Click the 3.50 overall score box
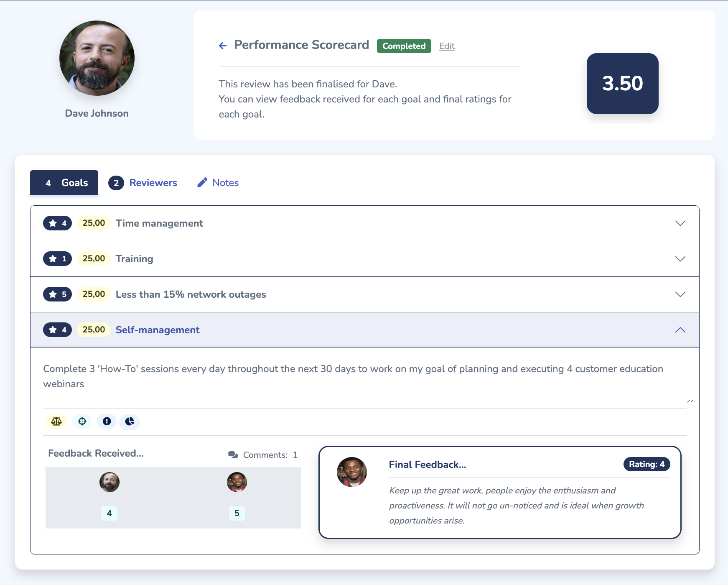The width and height of the screenshot is (728, 585). click(x=623, y=84)
